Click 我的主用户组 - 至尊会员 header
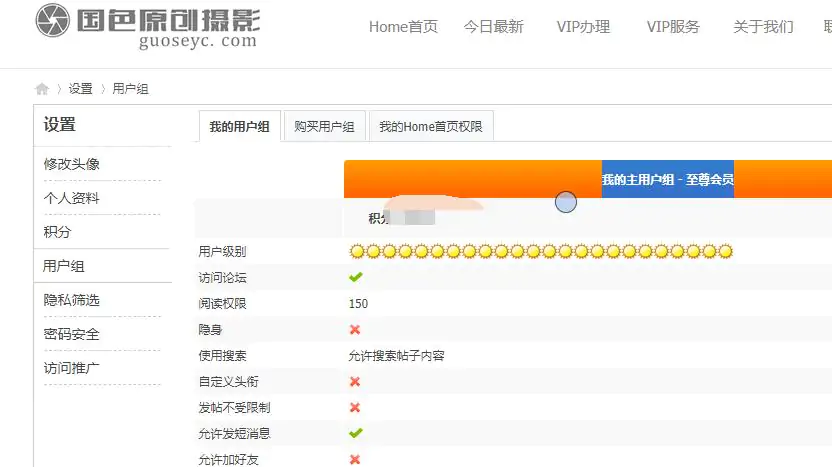832x467 pixels. (668, 179)
